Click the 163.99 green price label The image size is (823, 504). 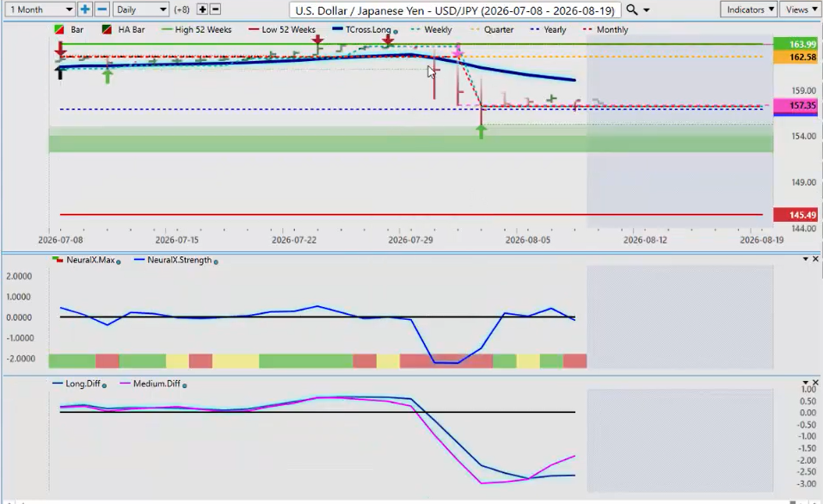[795, 44]
